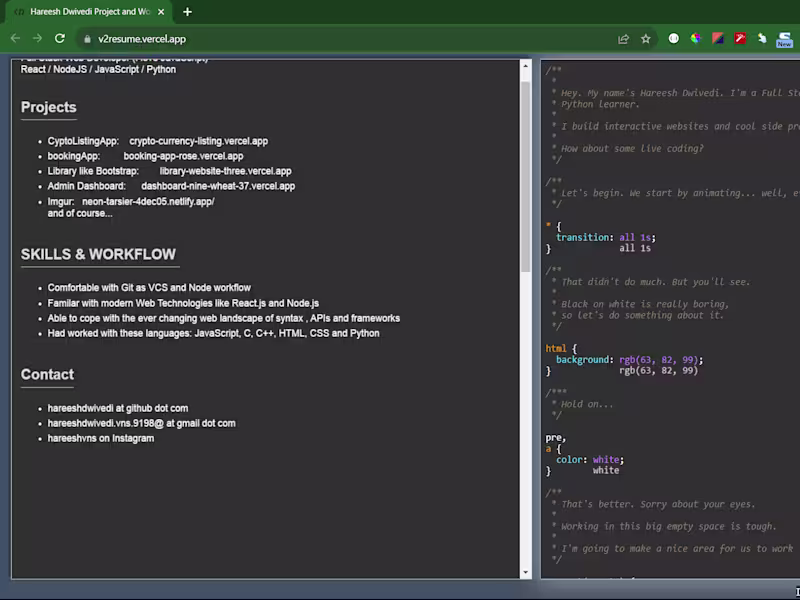The width and height of the screenshot is (800, 600).
Task: Click scroll down arrow of resume panel
Action: click(x=526, y=572)
